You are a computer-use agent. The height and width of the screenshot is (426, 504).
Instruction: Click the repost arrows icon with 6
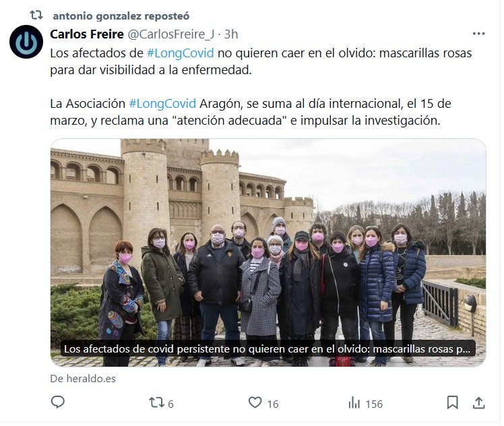[156, 402]
